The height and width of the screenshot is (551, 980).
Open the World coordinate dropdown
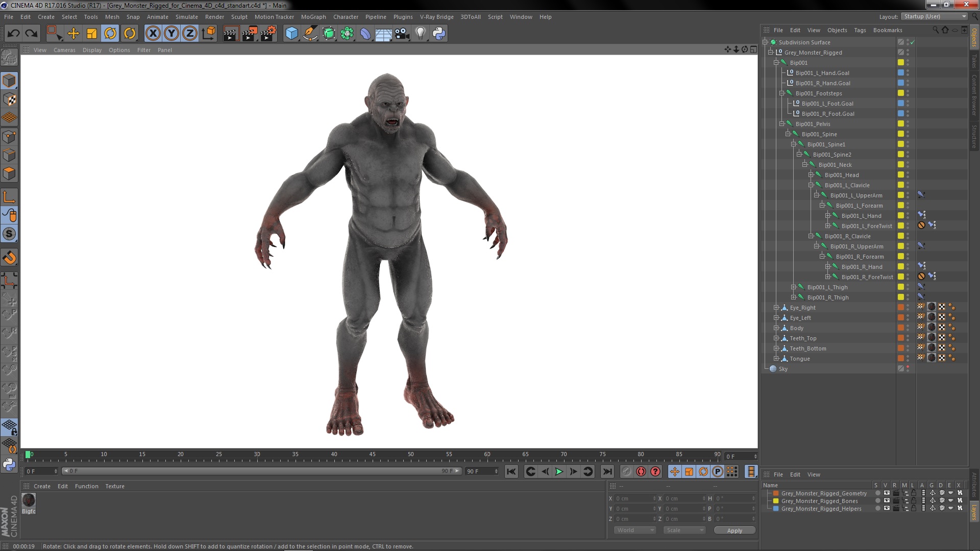tap(634, 531)
